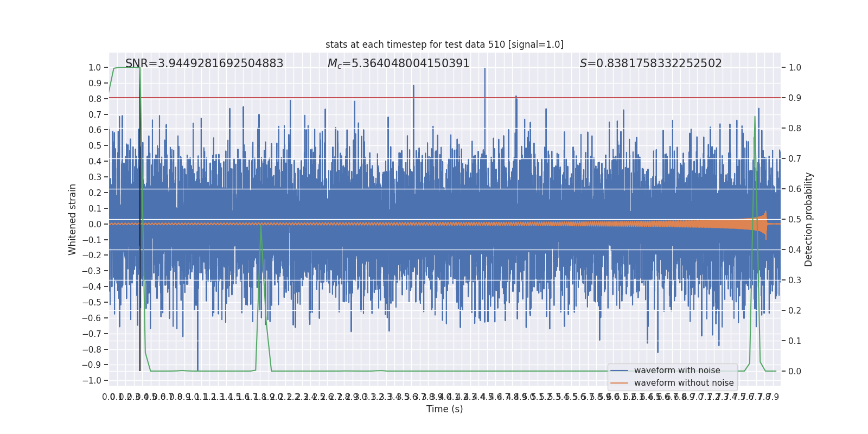Click the blue line swatch in legend
This screenshot has width=868, height=434.
click(x=619, y=371)
